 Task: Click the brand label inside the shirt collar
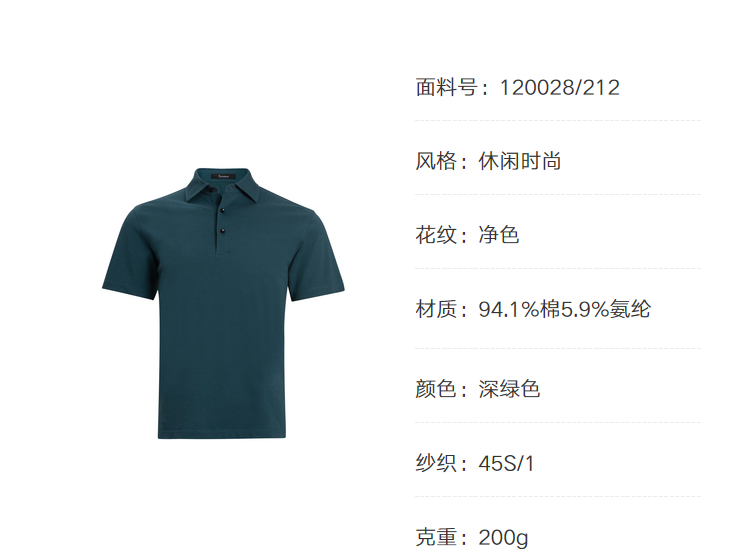223,176
